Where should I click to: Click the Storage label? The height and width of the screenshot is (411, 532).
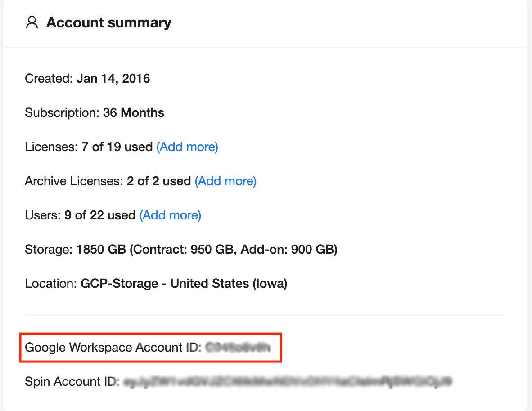click(48, 249)
